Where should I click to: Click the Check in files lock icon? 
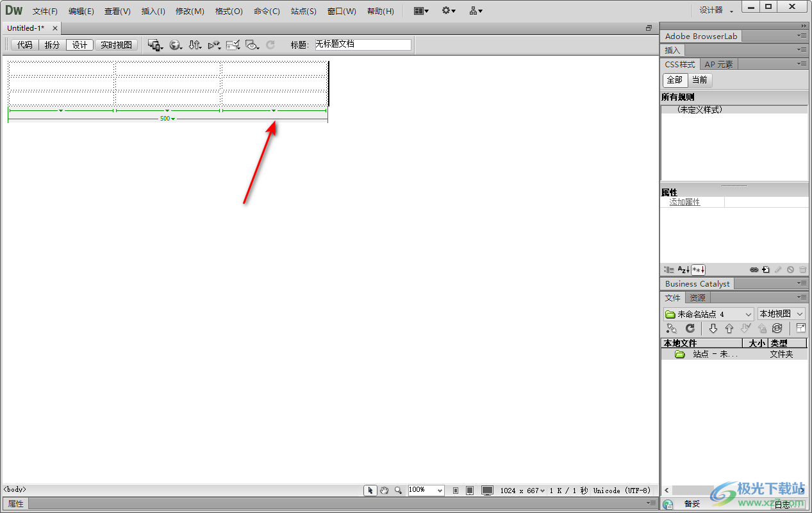(x=761, y=328)
